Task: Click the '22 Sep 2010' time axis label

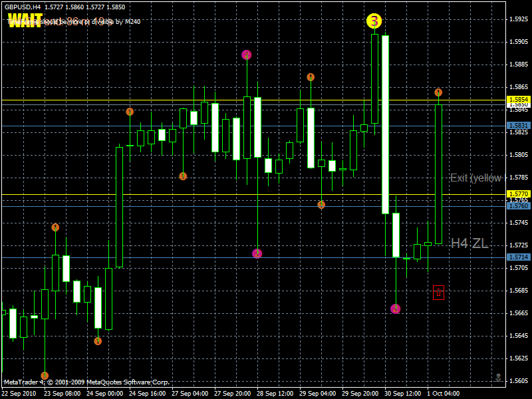Action: [19, 394]
